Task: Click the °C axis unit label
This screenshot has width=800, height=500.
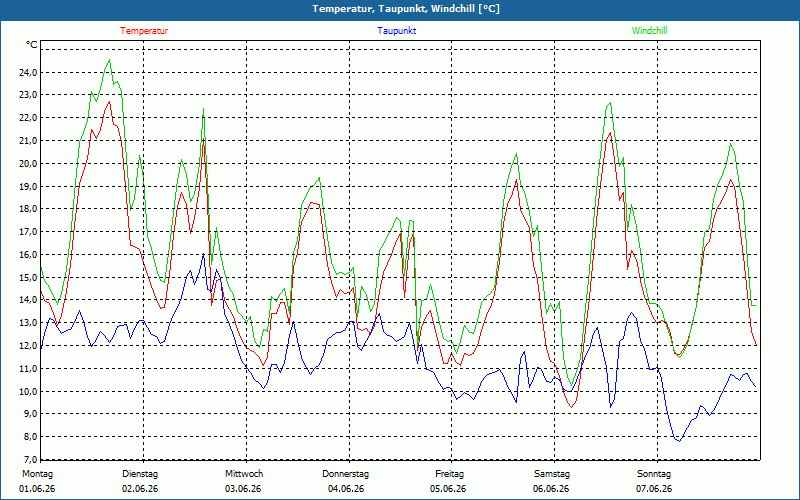Action: (31, 45)
